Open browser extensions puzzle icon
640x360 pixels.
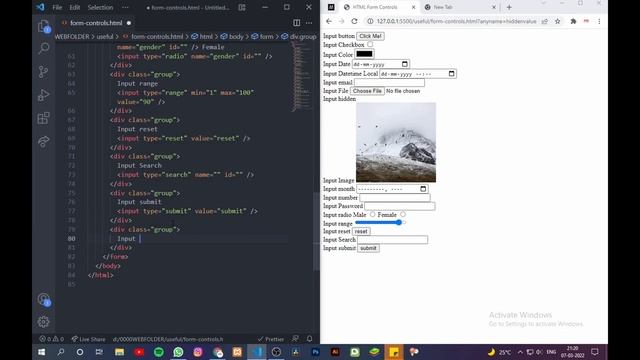[x=573, y=21]
